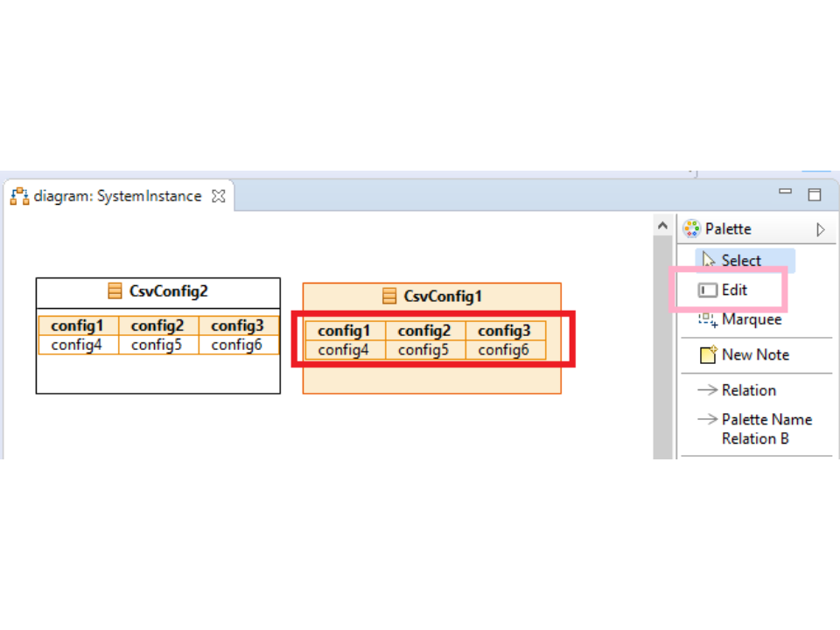Click the config5 cell in CsvConfig2

[157, 345]
